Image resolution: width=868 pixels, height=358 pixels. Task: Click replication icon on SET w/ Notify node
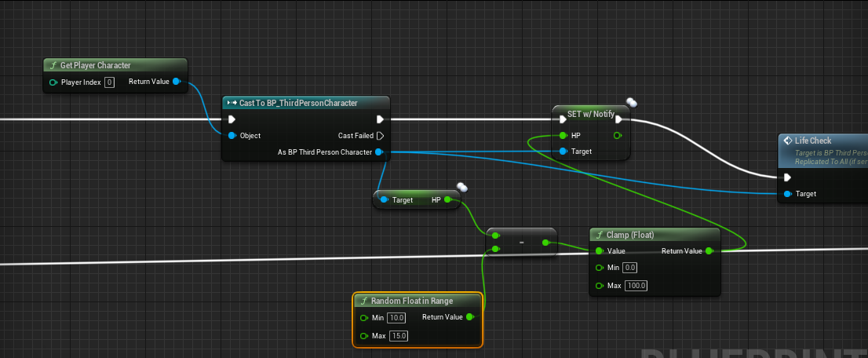click(632, 102)
